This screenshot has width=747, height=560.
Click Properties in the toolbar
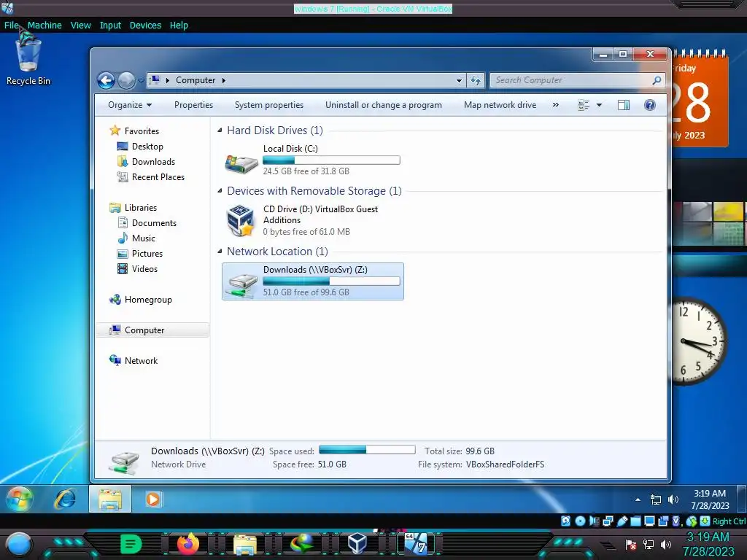pos(193,105)
